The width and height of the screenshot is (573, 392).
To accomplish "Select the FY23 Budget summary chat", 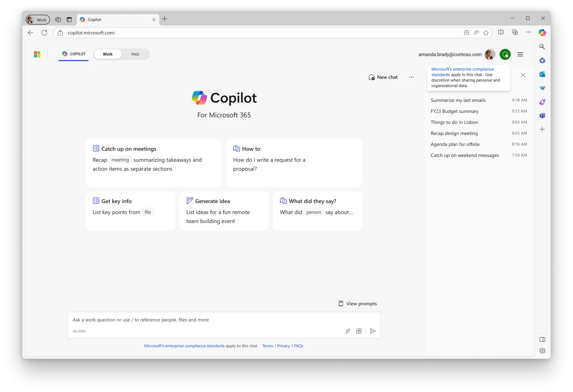I will click(x=455, y=111).
